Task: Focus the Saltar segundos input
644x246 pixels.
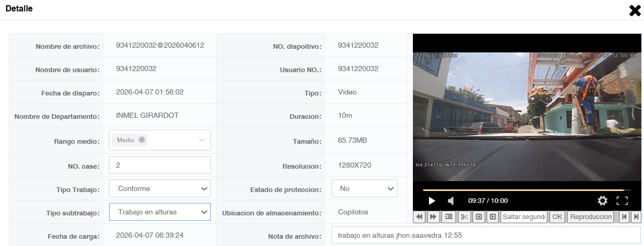Action: [x=524, y=216]
